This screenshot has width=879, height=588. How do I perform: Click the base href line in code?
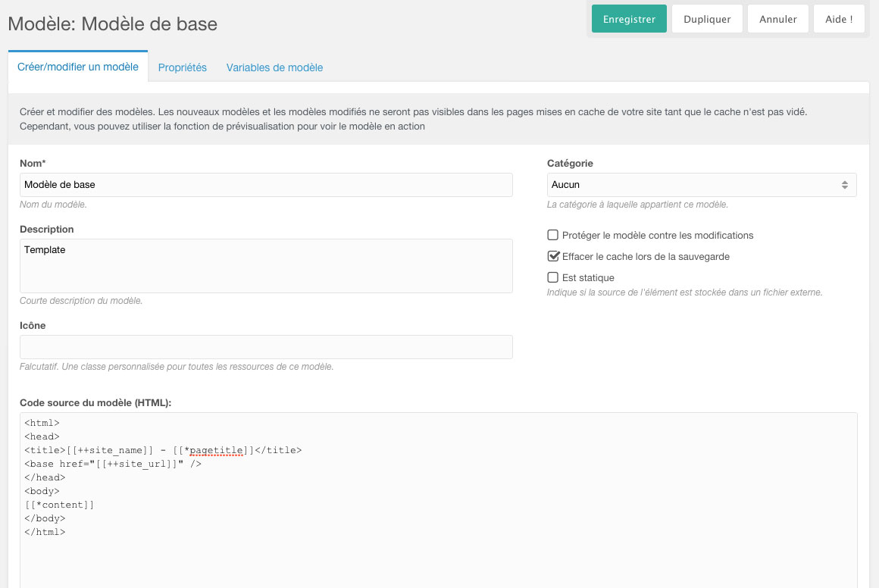(113, 464)
